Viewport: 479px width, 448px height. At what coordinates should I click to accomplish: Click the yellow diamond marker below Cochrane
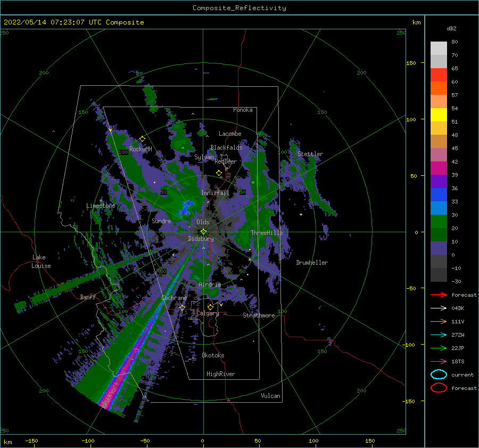pyautogui.click(x=182, y=307)
